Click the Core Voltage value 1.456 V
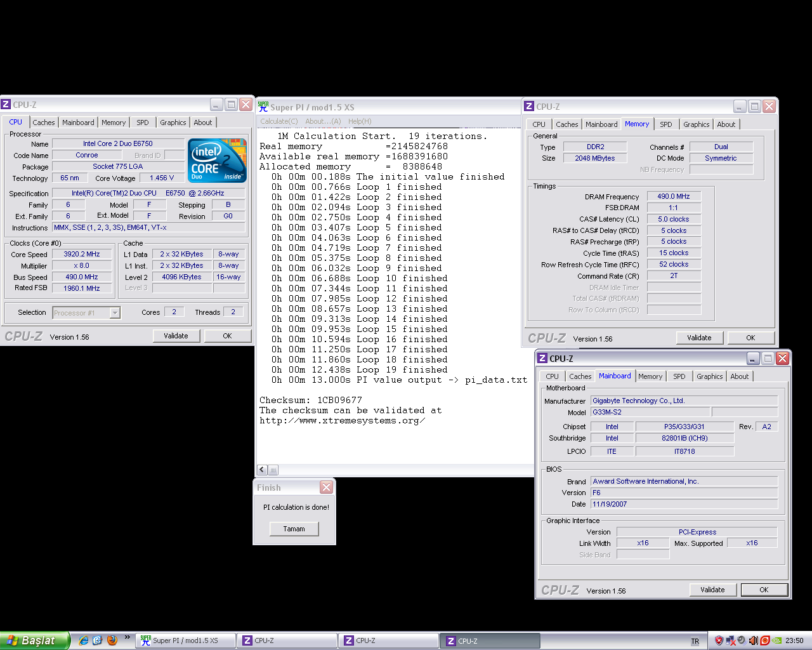The width and height of the screenshot is (812, 650). tap(162, 178)
